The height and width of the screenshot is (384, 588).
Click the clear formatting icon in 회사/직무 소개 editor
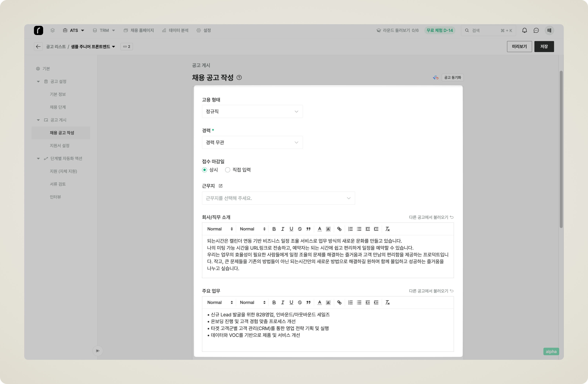(387, 229)
